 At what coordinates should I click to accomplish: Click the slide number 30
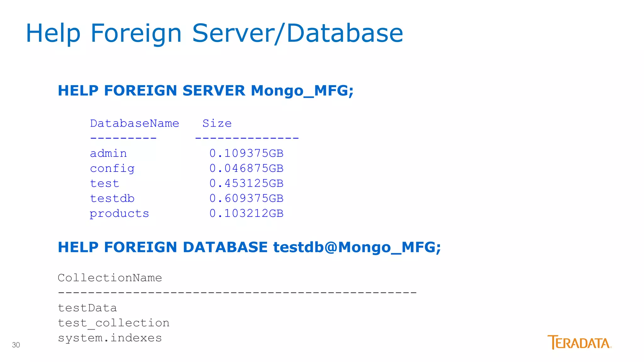click(16, 345)
